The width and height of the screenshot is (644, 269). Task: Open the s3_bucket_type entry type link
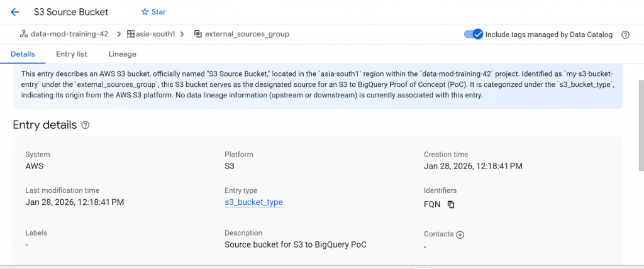253,202
